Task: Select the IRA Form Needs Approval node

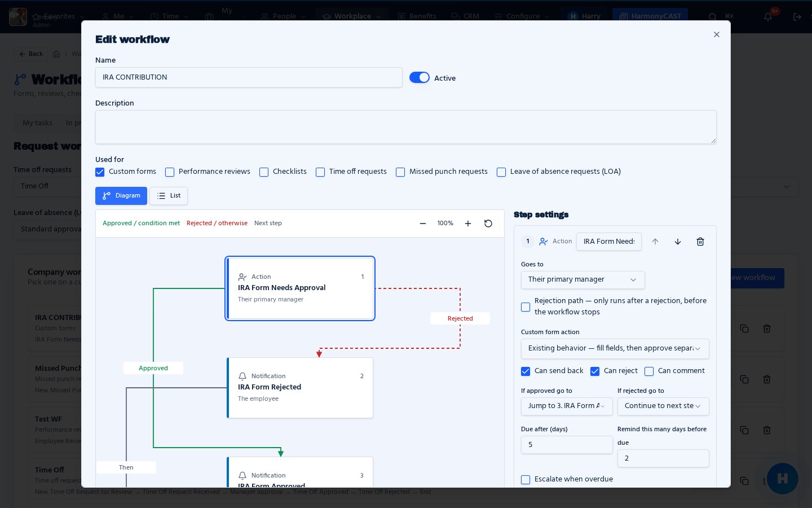Action: [x=300, y=288]
